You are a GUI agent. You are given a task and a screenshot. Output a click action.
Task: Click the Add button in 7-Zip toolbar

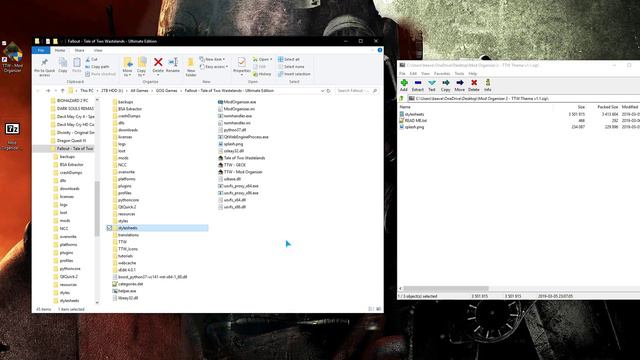pyautogui.click(x=404, y=85)
